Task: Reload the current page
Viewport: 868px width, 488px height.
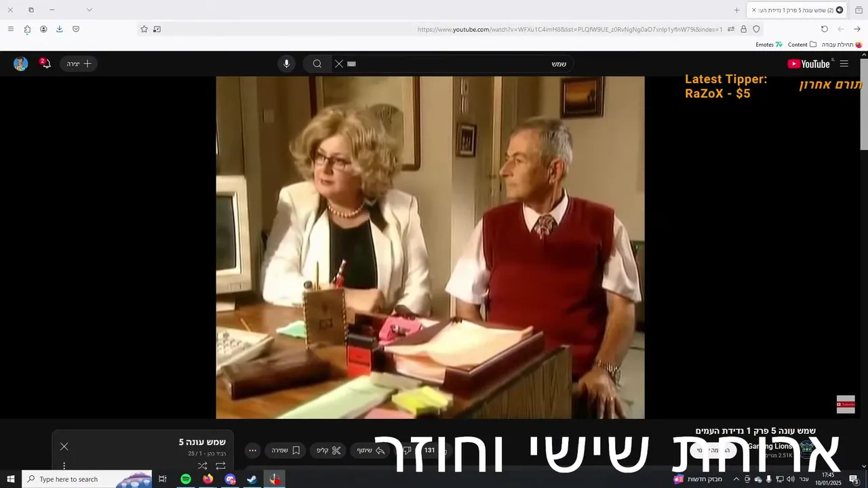Action: [x=825, y=29]
